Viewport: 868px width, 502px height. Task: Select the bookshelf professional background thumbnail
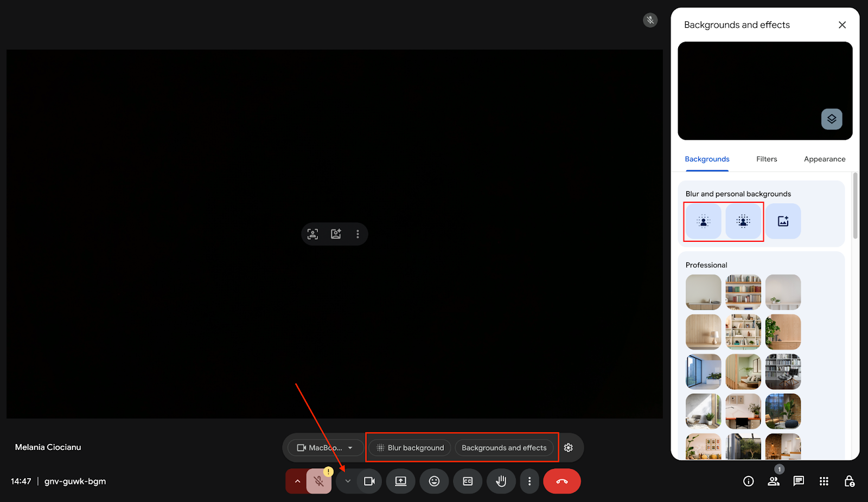coord(743,292)
